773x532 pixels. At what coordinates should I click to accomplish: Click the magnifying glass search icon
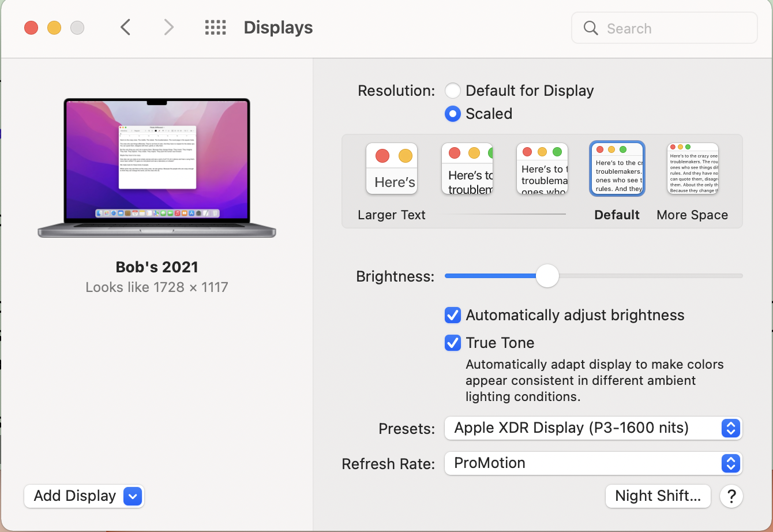pyautogui.click(x=591, y=28)
